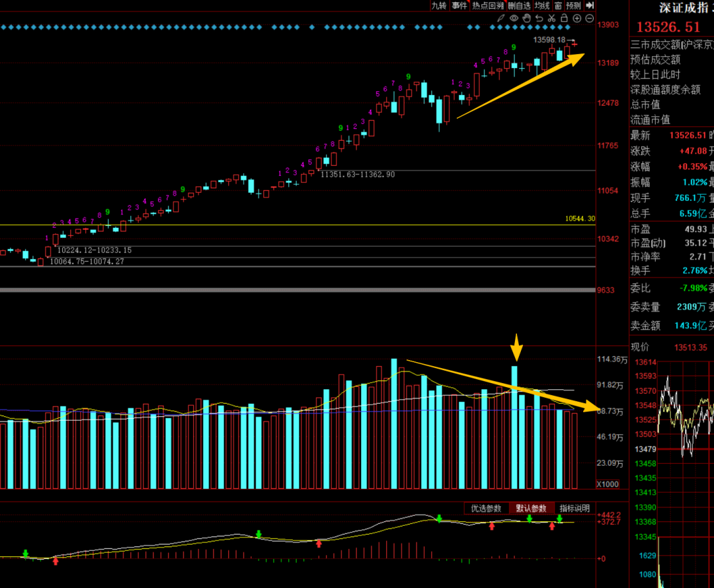Image resolution: width=714 pixels, height=588 pixels.
Task: Select the pen drawing tool icon
Action: [501, 18]
